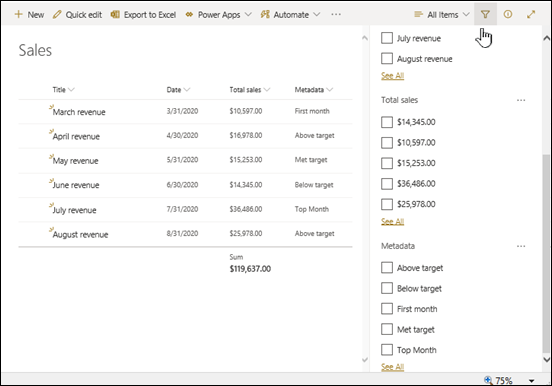This screenshot has height=386, width=552.
Task: Open the July revenue list item
Action: click(x=74, y=210)
